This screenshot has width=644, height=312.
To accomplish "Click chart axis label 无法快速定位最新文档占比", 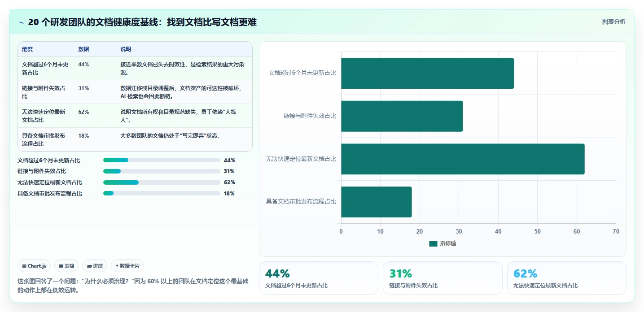I will pos(301,159).
